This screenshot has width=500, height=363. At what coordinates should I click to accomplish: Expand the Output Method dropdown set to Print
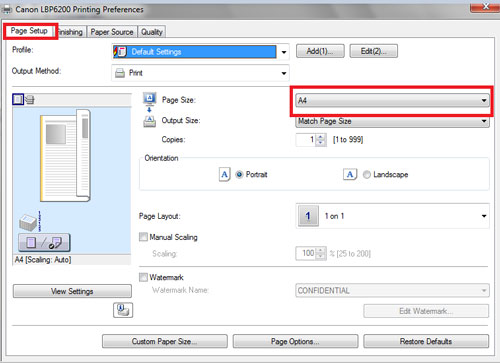(x=200, y=73)
